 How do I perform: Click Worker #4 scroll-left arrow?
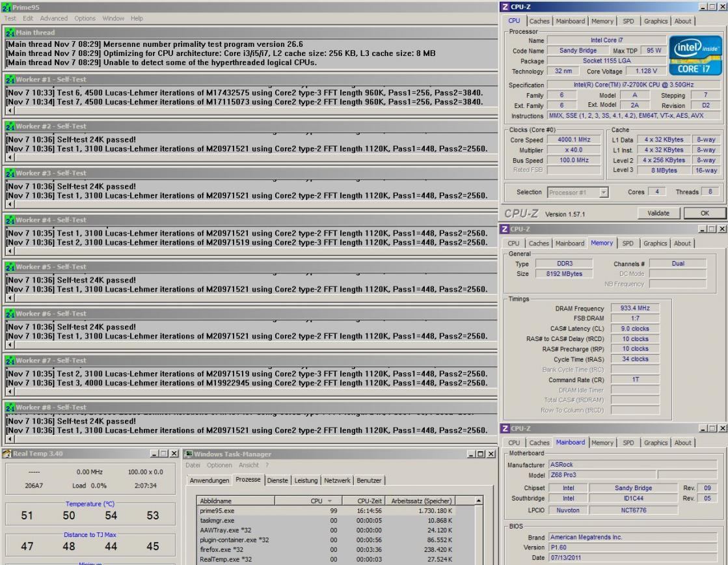10,251
